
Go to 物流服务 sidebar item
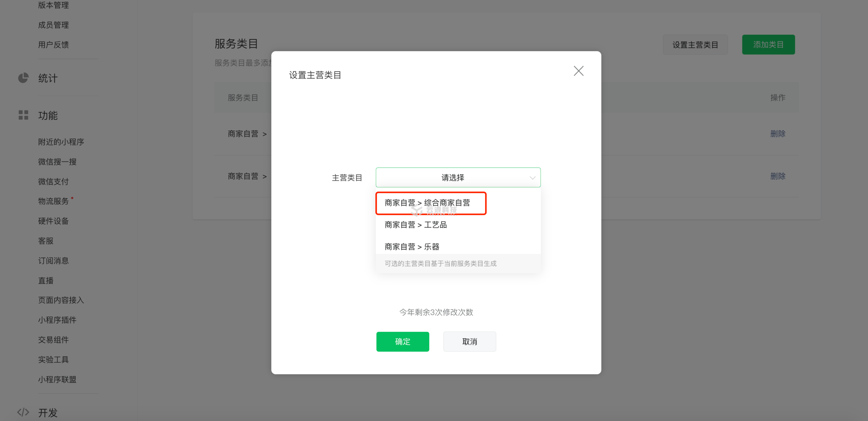coord(53,201)
